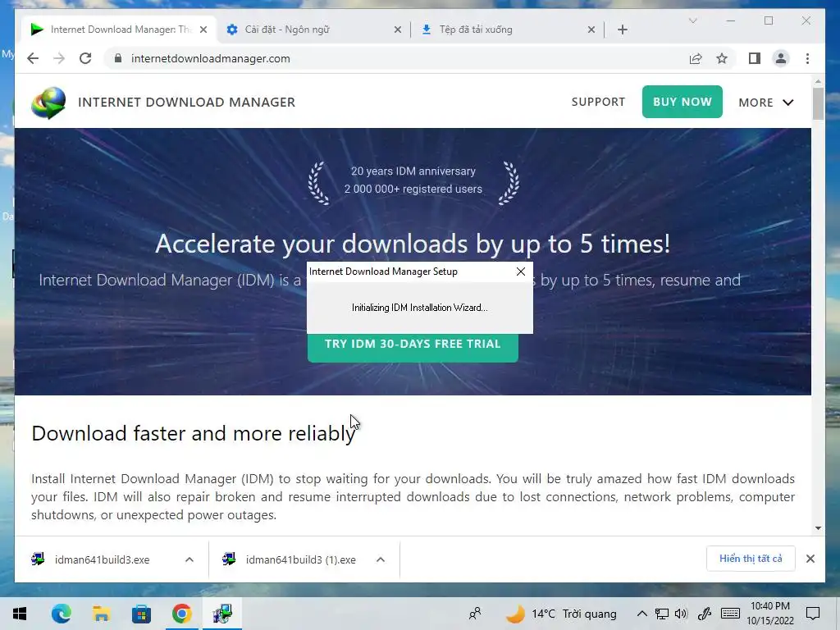This screenshot has height=630, width=840.
Task: Click the 20 years IDM anniversary text
Action: pyautogui.click(x=413, y=171)
